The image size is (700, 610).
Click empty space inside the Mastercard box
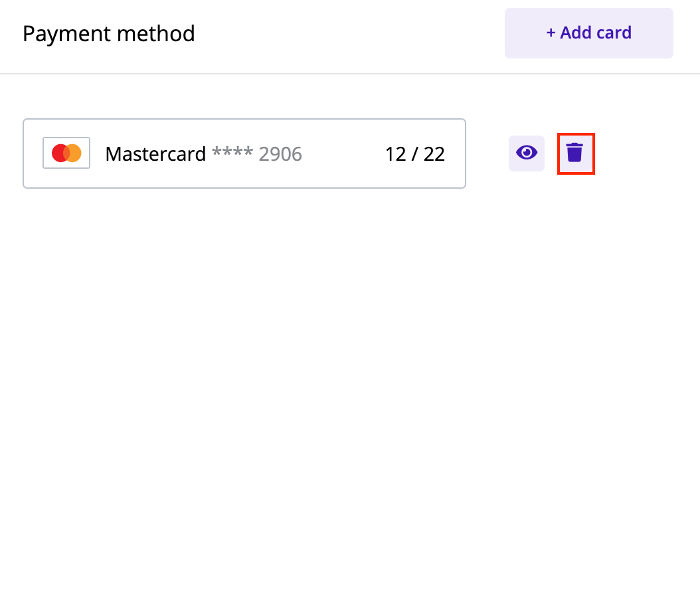[x=344, y=153]
